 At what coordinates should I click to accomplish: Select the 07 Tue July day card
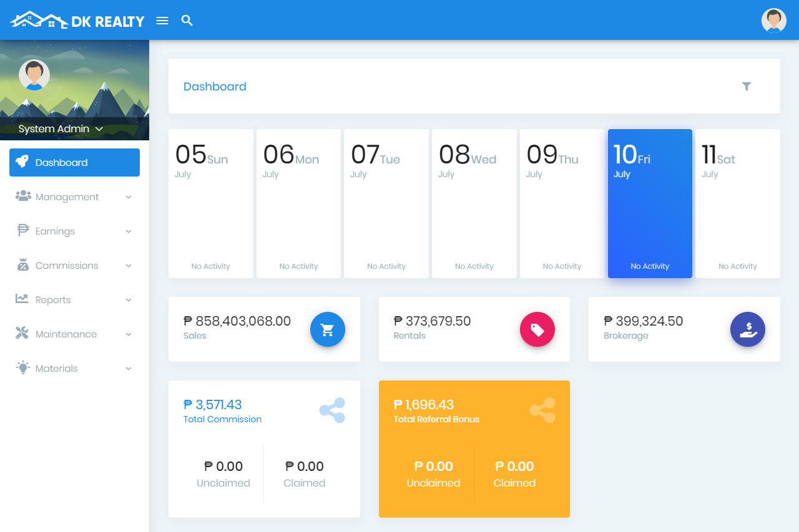click(x=386, y=203)
